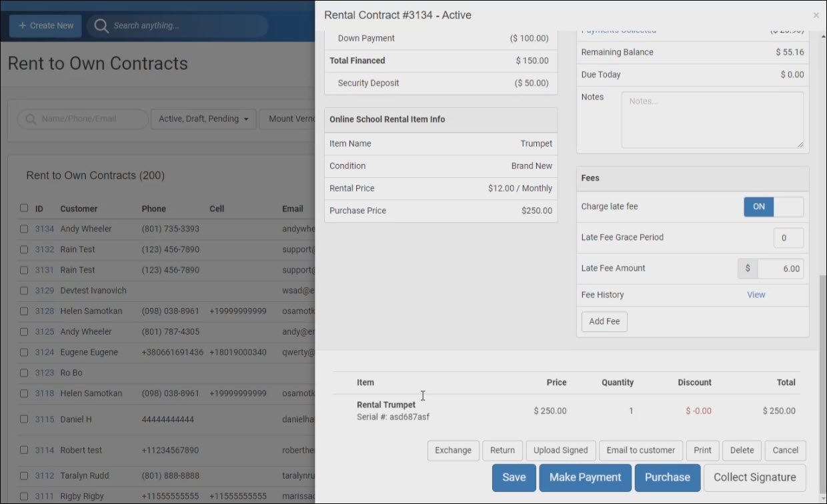Open contract ID 3111 link
Screen dimensions: 827x504
[x=45, y=497]
